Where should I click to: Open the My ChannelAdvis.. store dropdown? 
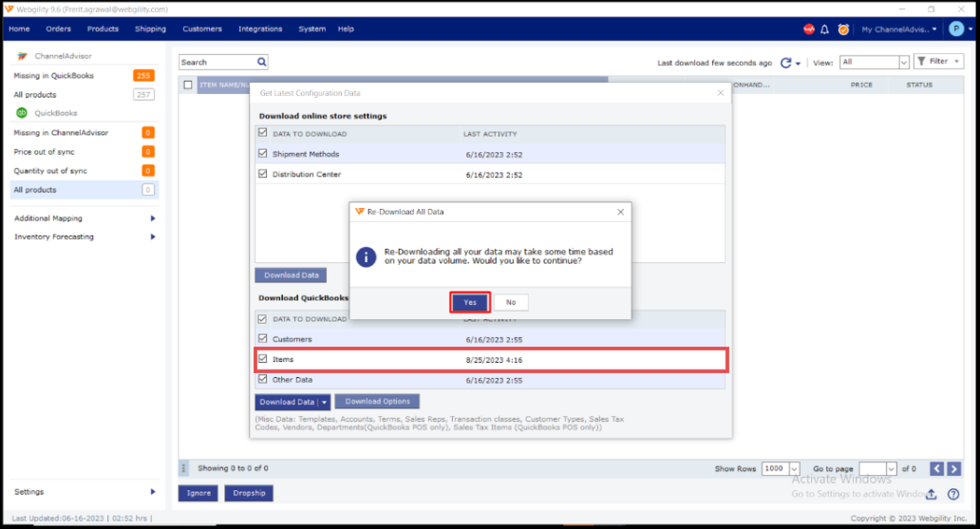(898, 29)
